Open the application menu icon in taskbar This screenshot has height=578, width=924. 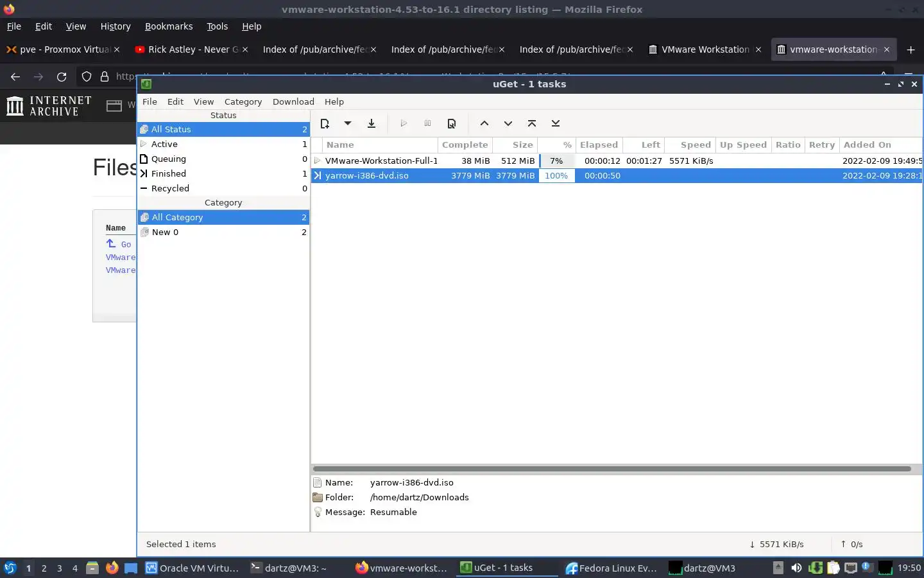[10, 568]
